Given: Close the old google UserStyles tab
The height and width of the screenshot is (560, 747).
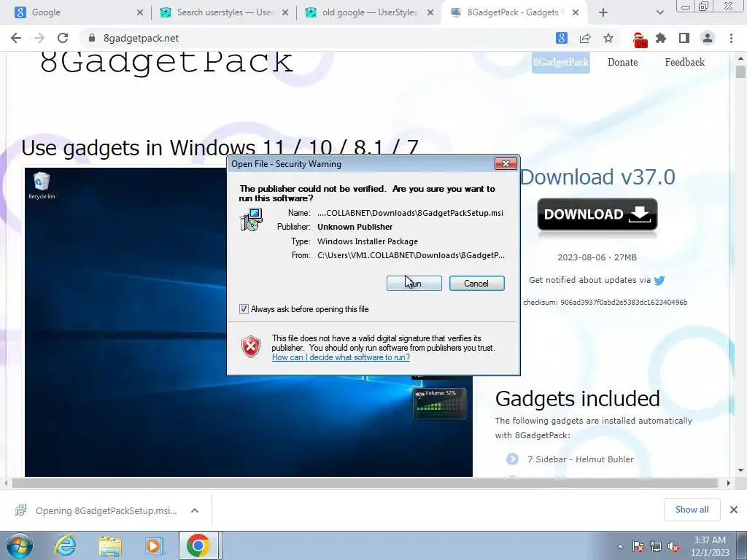Looking at the screenshot, I should click(430, 13).
